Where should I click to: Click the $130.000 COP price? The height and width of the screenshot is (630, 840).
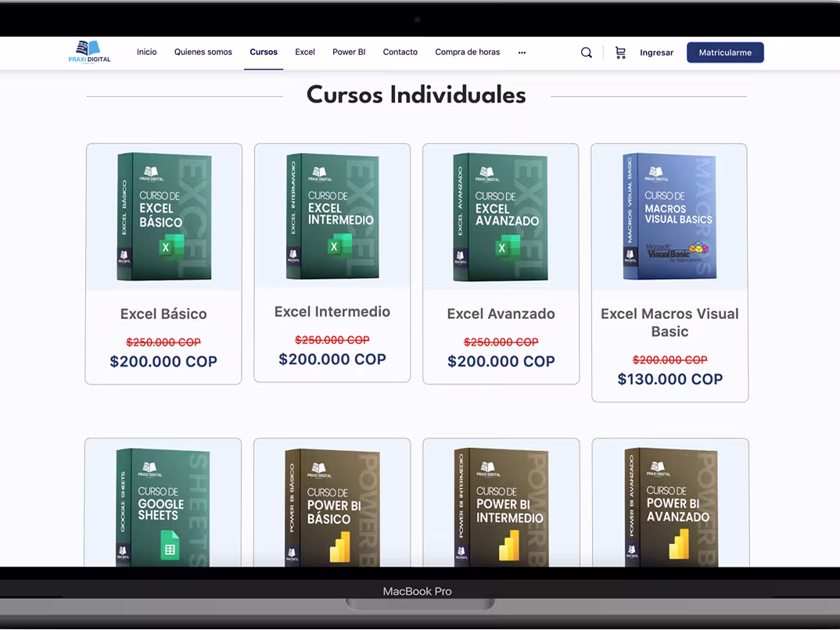669,379
